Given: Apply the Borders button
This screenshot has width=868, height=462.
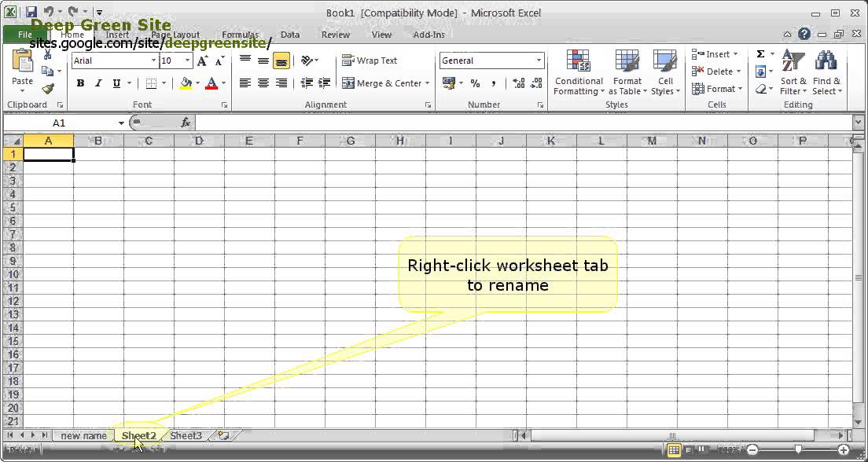Looking at the screenshot, I should [x=151, y=83].
